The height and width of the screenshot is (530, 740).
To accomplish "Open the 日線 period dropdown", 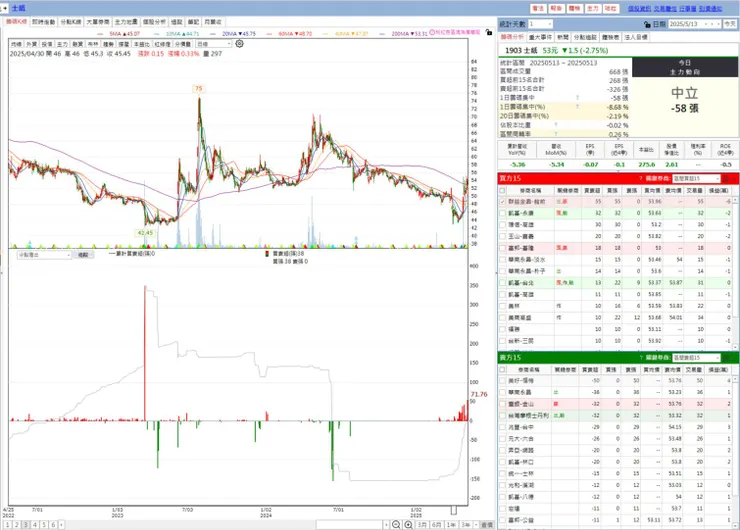I will [x=213, y=44].
